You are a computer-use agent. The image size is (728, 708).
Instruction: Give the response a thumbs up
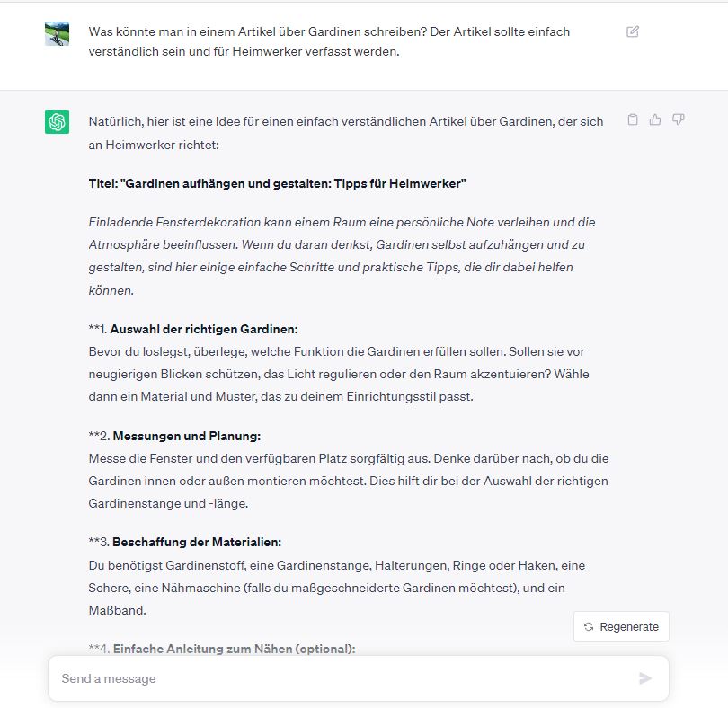[655, 119]
